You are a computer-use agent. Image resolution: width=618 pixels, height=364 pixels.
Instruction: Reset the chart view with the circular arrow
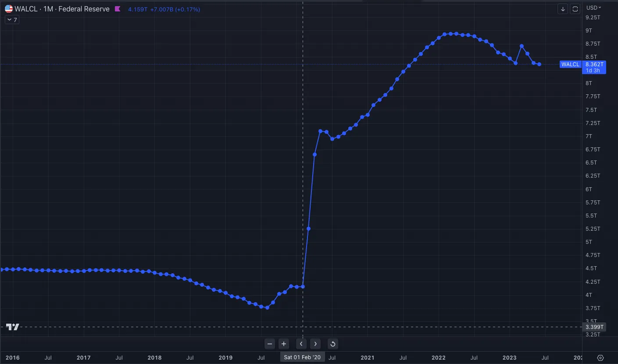click(333, 344)
